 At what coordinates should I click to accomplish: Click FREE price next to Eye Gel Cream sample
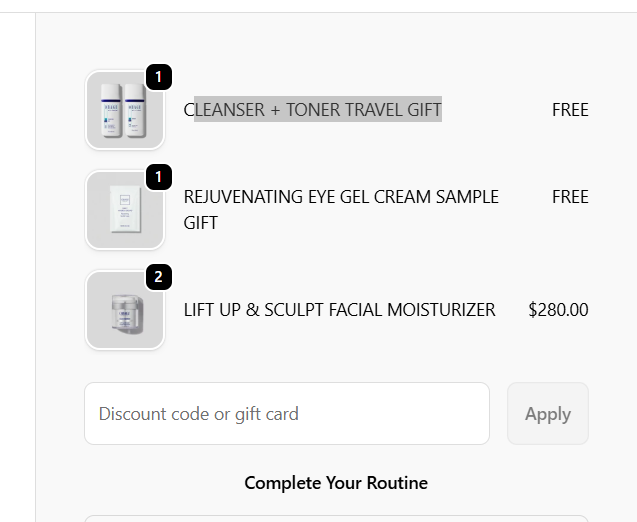click(x=570, y=197)
